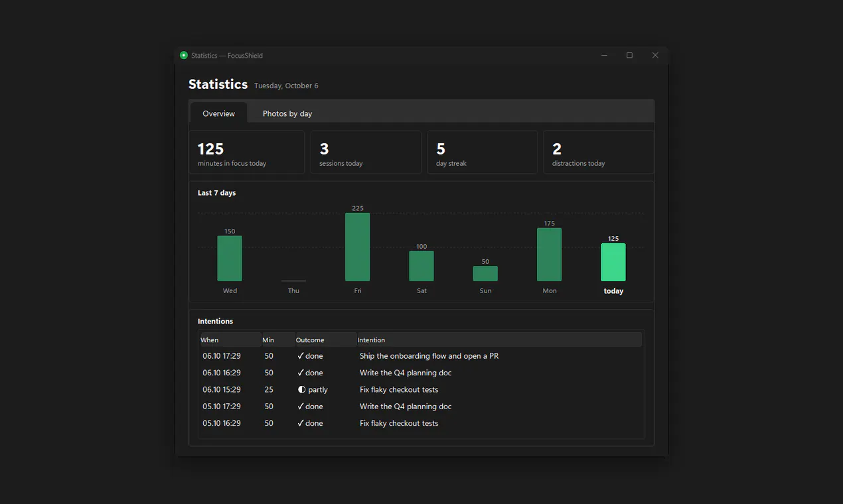843x504 pixels.
Task: Select the 05.10 16:29 intention row
Action: point(421,423)
